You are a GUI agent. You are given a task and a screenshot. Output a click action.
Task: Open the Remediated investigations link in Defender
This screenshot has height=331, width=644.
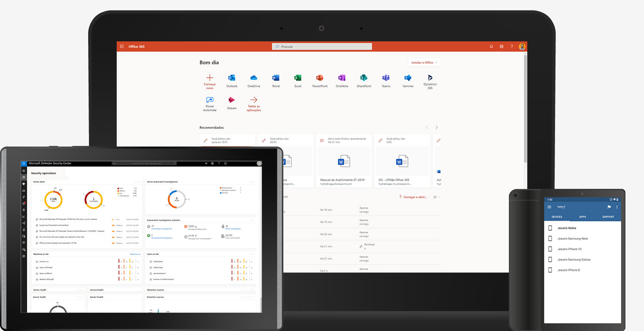[162, 238]
